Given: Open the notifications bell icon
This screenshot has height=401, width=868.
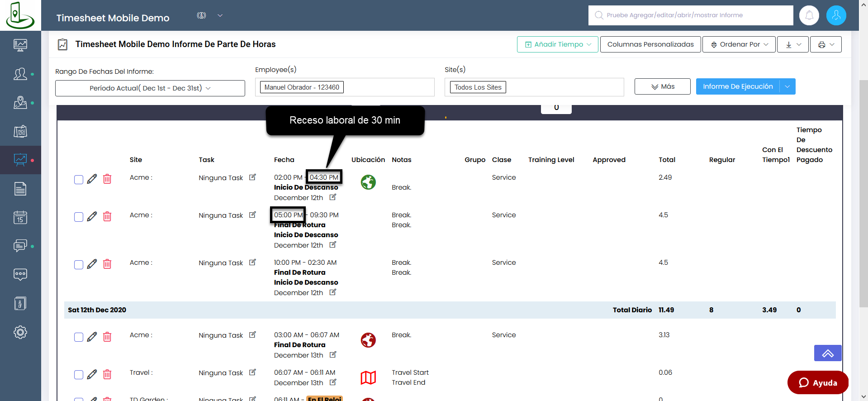Looking at the screenshot, I should 809,15.
